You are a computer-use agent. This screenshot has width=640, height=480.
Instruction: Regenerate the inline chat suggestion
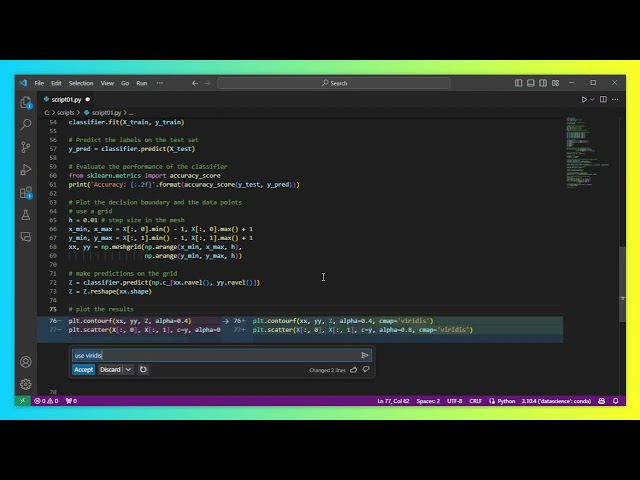click(x=143, y=369)
